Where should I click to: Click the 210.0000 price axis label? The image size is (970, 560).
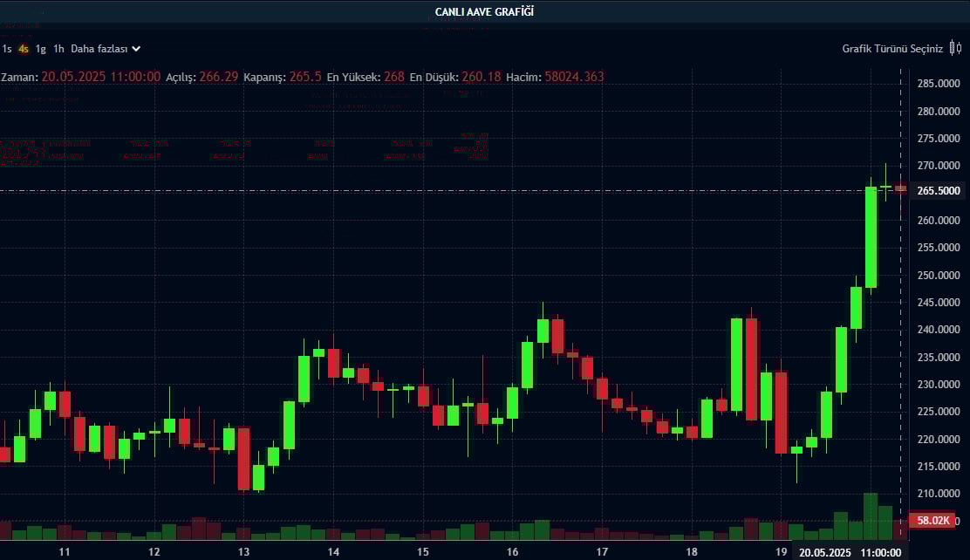(939, 494)
